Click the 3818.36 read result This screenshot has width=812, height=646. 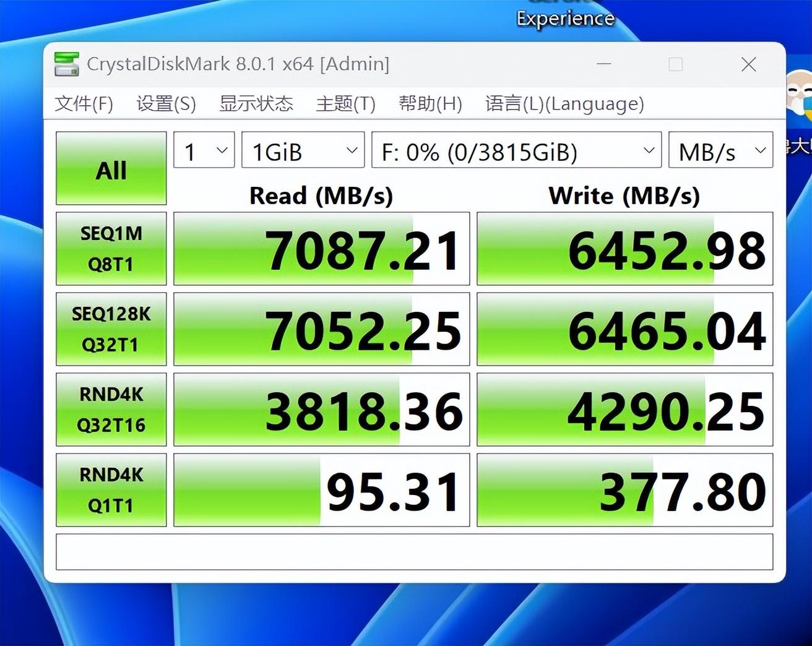tap(322, 410)
